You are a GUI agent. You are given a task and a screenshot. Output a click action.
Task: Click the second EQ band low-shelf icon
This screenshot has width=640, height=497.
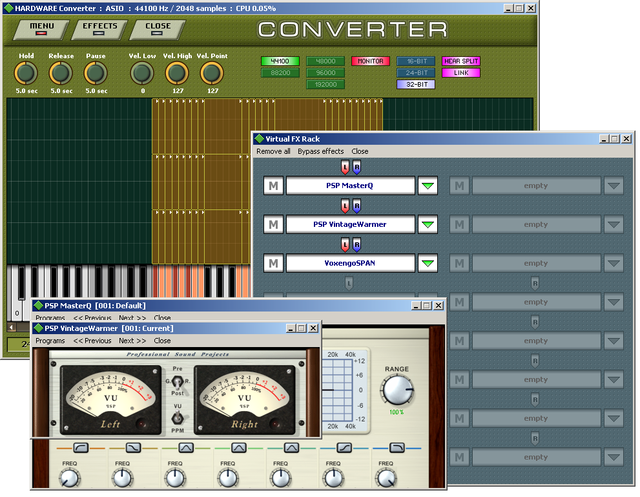click(133, 448)
